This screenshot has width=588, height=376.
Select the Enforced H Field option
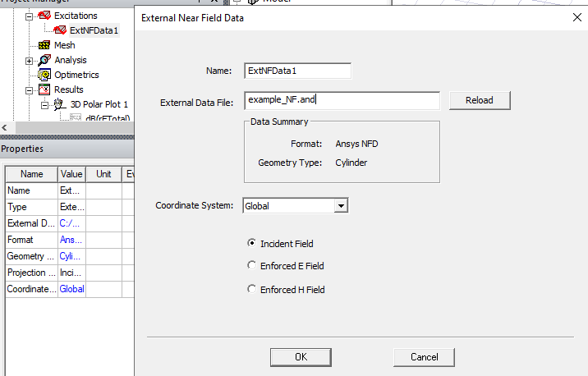click(x=251, y=289)
